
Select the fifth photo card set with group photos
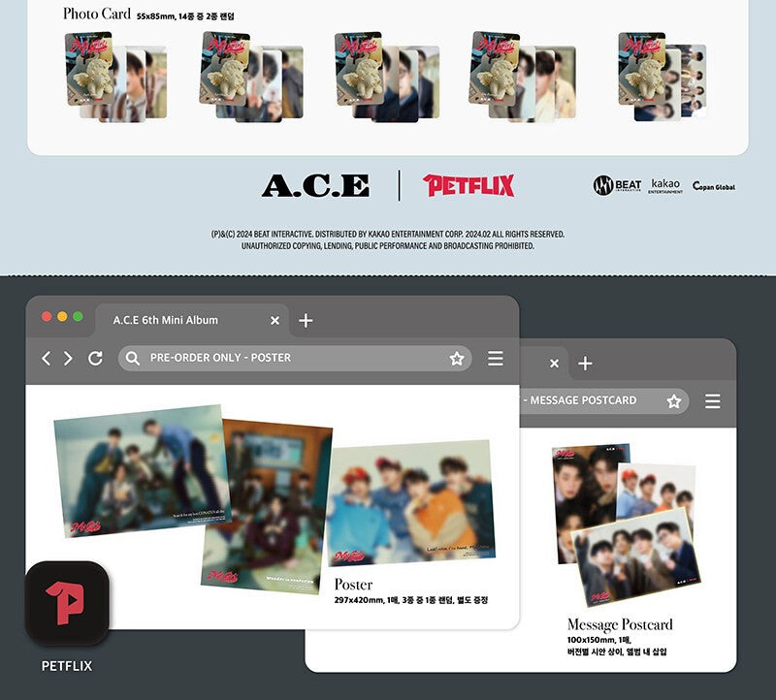coord(663,77)
